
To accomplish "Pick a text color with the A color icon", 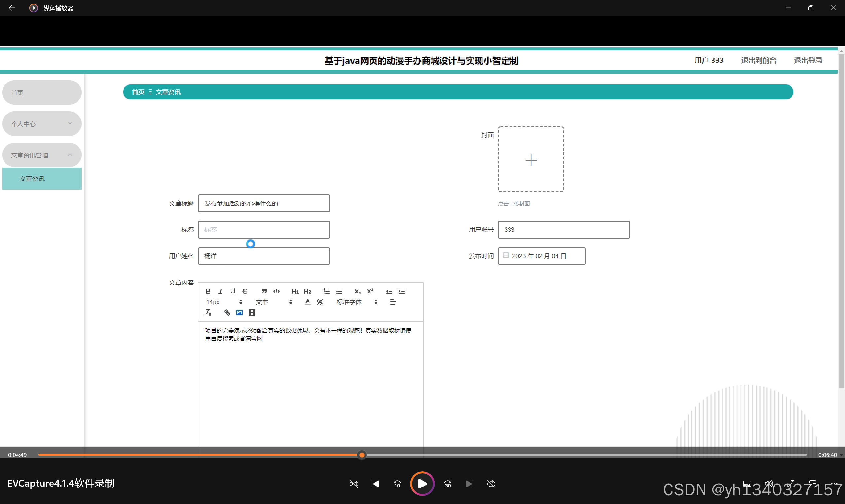I will pos(307,302).
